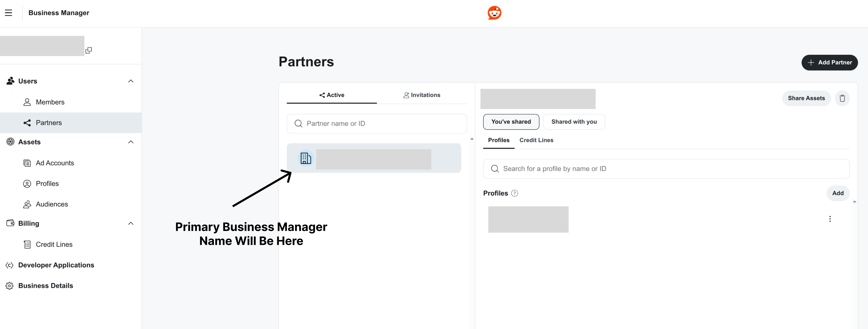Switch to the Invitations tab
This screenshot has width=868, height=329.
click(x=422, y=95)
